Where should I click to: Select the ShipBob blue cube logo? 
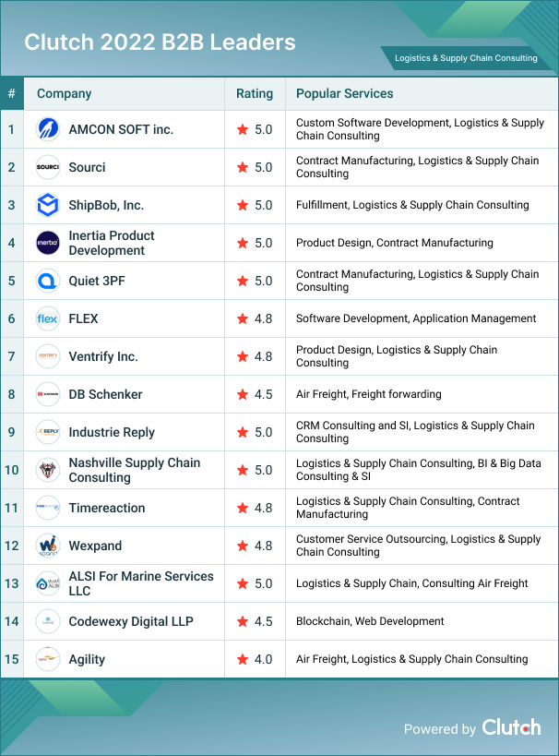pos(48,205)
